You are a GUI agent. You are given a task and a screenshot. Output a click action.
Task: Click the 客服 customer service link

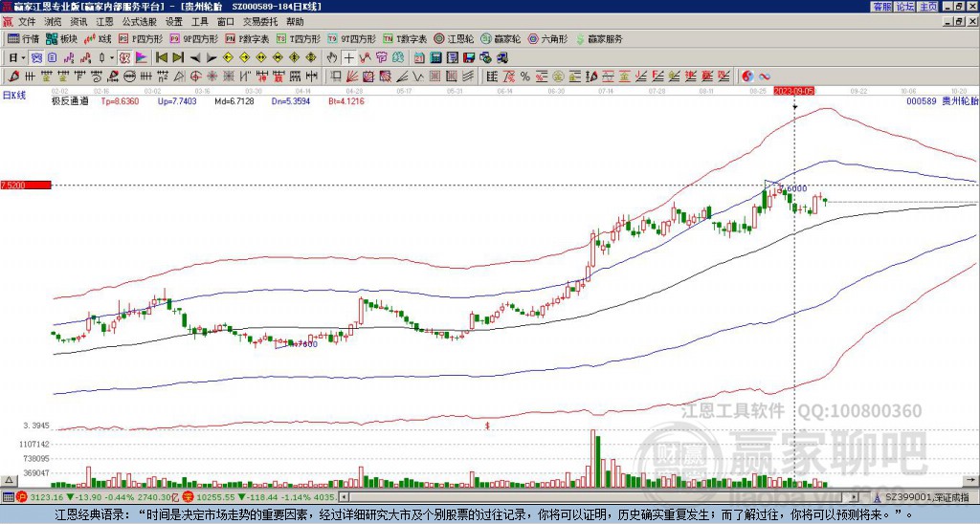click(x=882, y=7)
